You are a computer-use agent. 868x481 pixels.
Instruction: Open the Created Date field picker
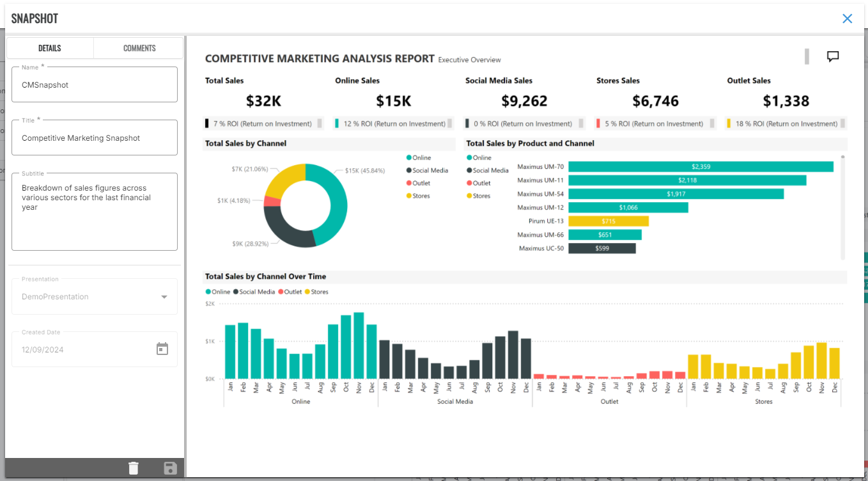click(95, 349)
